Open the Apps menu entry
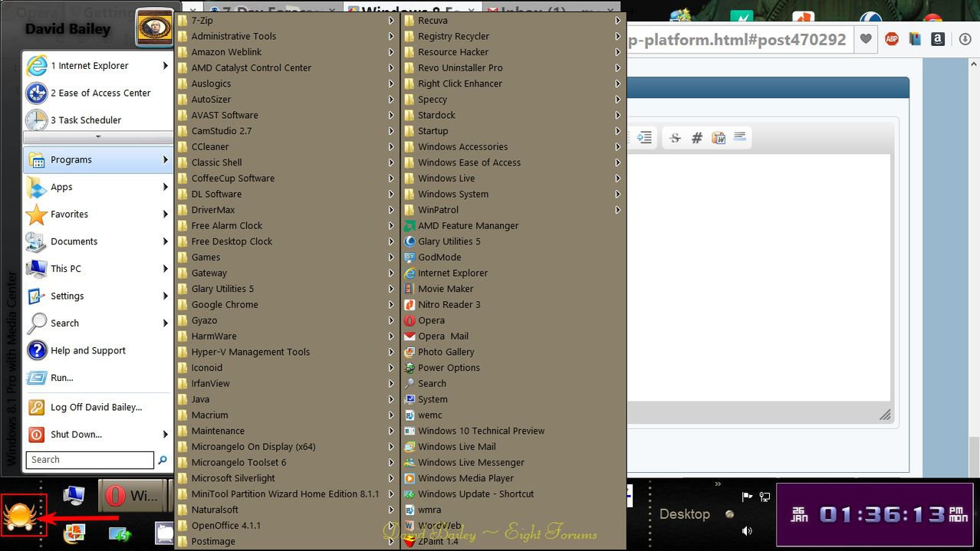Image resolution: width=980 pixels, height=551 pixels. tap(97, 187)
